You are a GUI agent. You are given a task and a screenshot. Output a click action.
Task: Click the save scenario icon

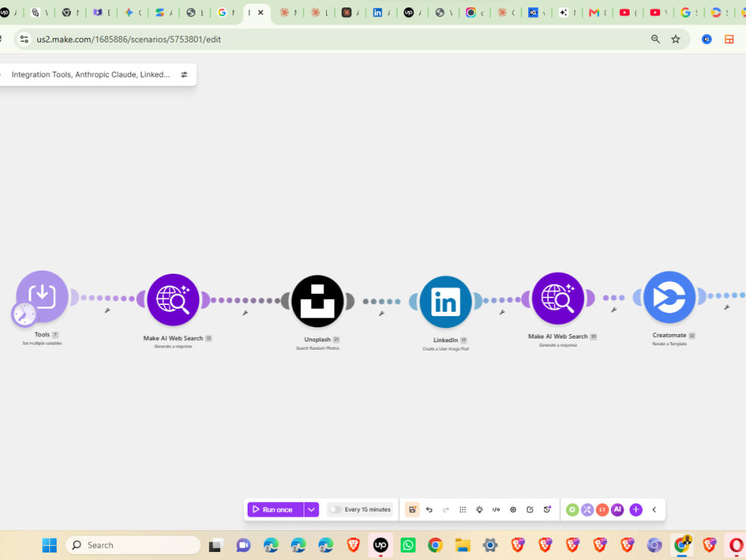pyautogui.click(x=412, y=509)
